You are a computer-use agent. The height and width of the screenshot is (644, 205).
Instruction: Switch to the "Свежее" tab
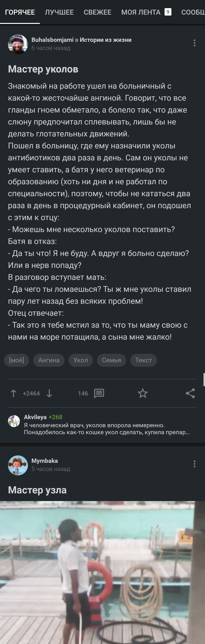click(x=97, y=12)
